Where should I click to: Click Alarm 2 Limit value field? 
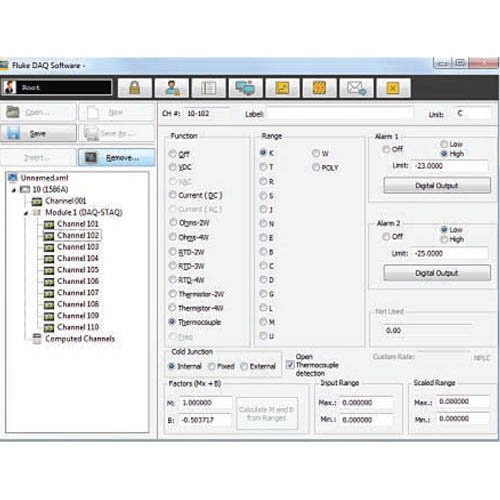450,253
